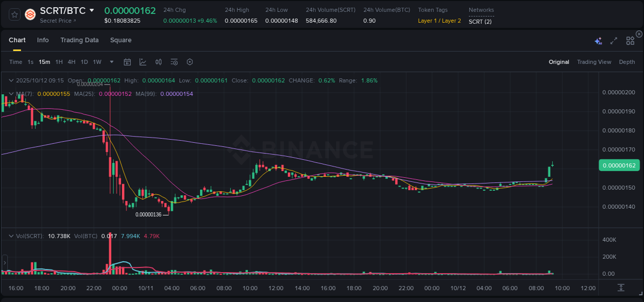Open the SCRT/BTC pair dropdown
Image resolution: width=644 pixels, height=302 pixels.
click(91, 10)
